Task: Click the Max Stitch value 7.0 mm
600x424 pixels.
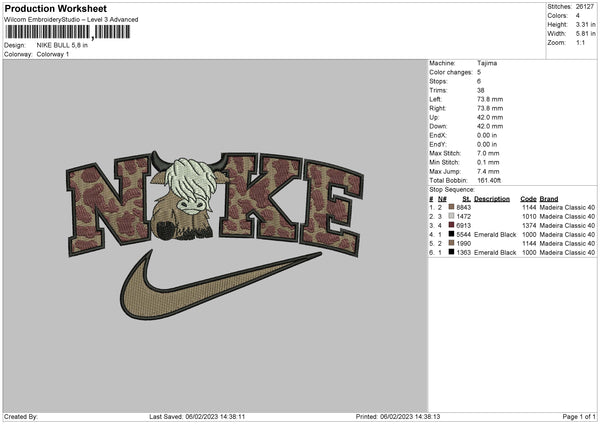Action: (x=488, y=153)
